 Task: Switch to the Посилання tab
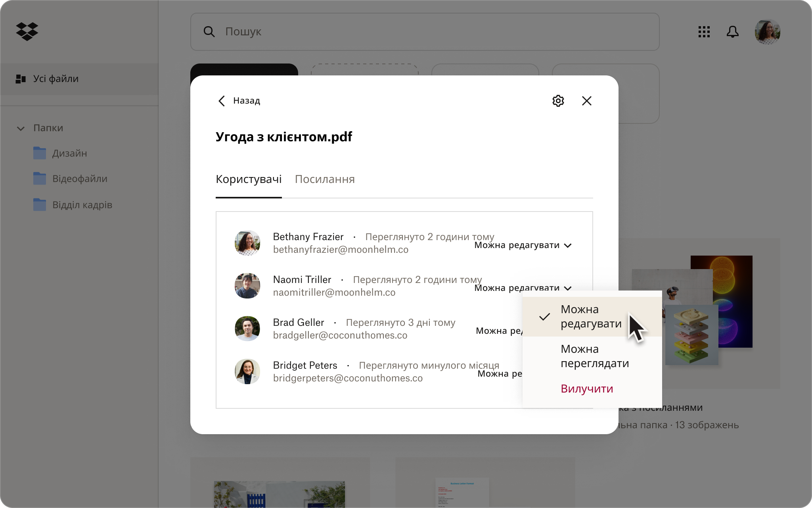325,179
